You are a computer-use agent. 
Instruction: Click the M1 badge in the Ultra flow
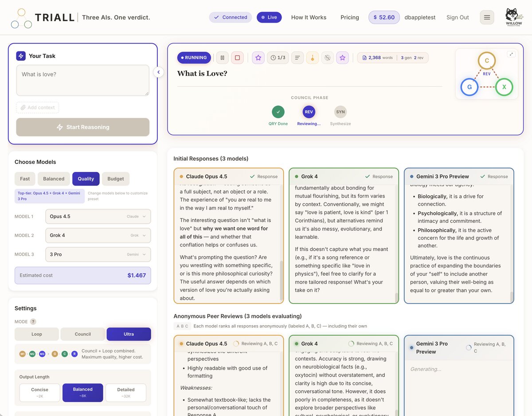[23, 354]
